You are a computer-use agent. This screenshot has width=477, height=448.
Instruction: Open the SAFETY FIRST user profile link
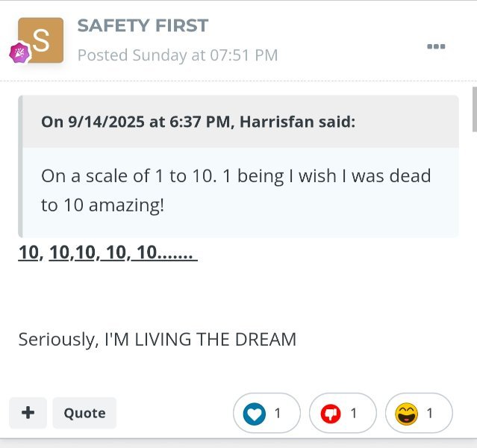tap(143, 25)
